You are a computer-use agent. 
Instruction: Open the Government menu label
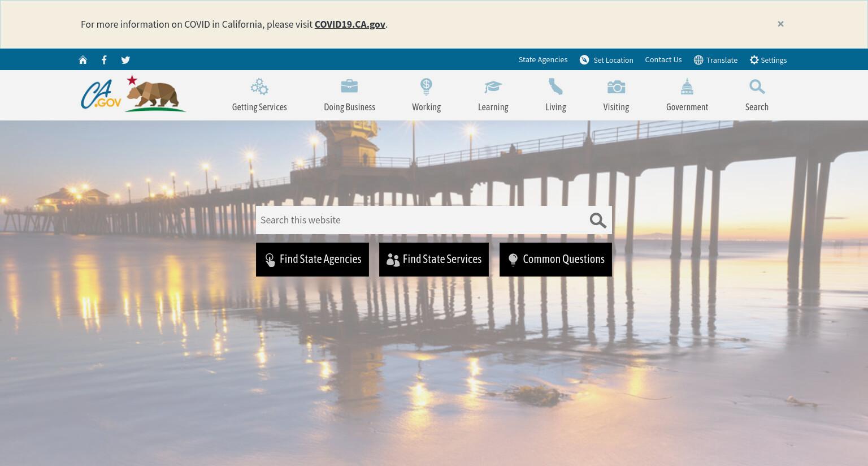coord(687,107)
